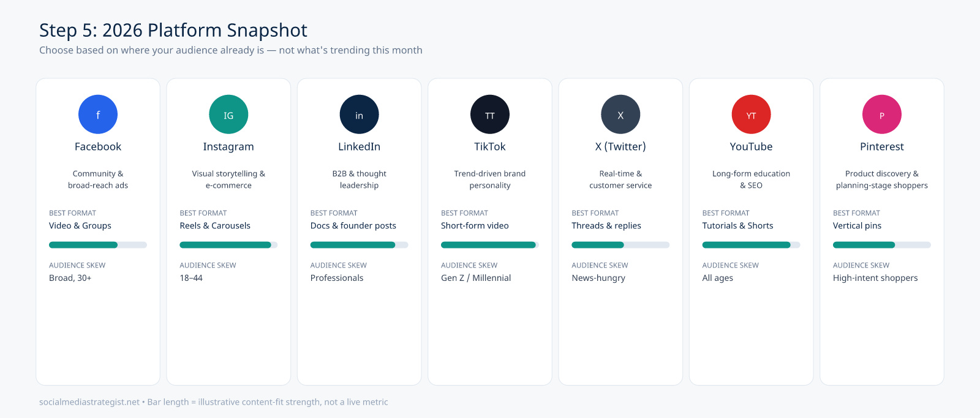The height and width of the screenshot is (418, 980).
Task: Open the socialmediastrategist.net footer link
Action: [89, 402]
